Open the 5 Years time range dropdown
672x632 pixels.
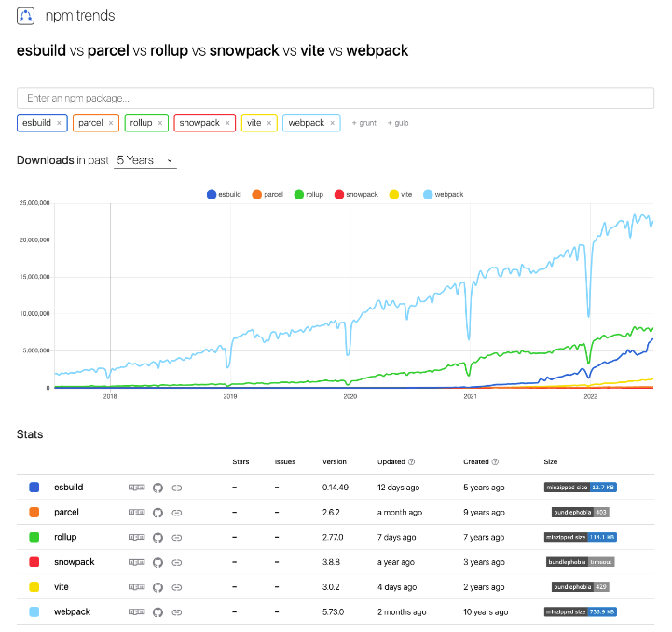coord(144,160)
